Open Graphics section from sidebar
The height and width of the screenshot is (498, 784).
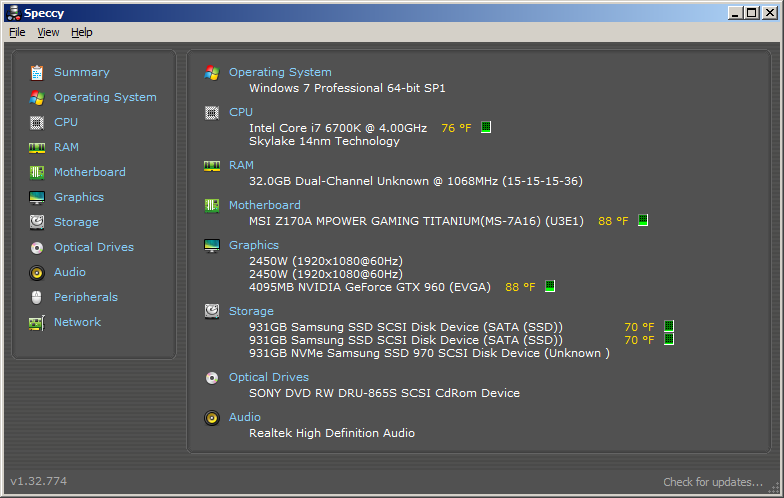(x=79, y=197)
